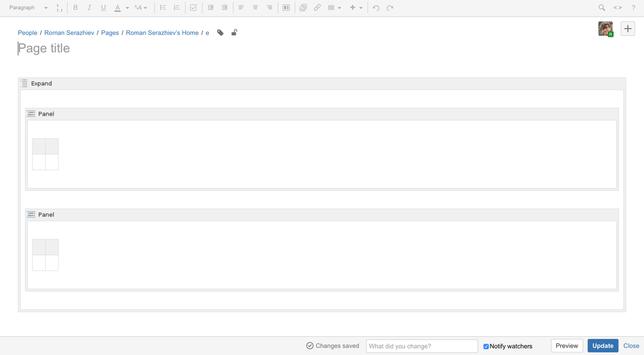The height and width of the screenshot is (355, 644).
Task: Open find and replace search icon
Action: (601, 8)
